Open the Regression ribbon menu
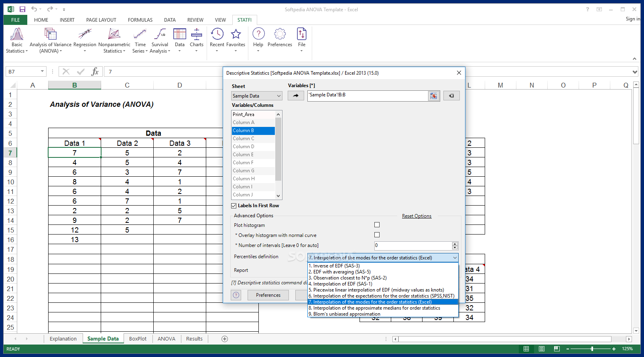 pyautogui.click(x=85, y=40)
